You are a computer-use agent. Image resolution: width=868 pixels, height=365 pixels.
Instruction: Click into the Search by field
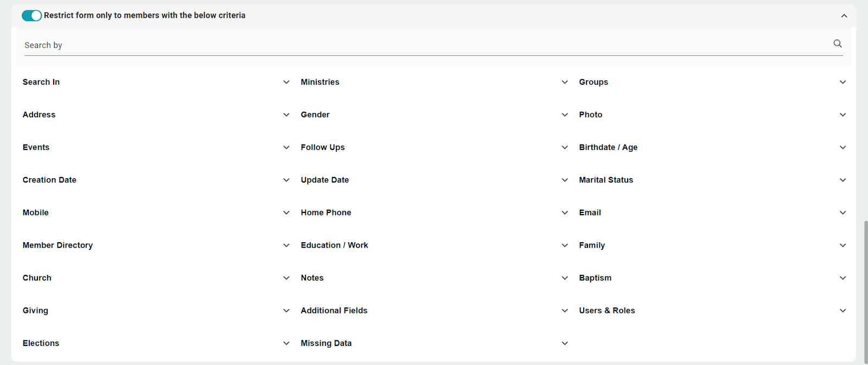[423, 46]
